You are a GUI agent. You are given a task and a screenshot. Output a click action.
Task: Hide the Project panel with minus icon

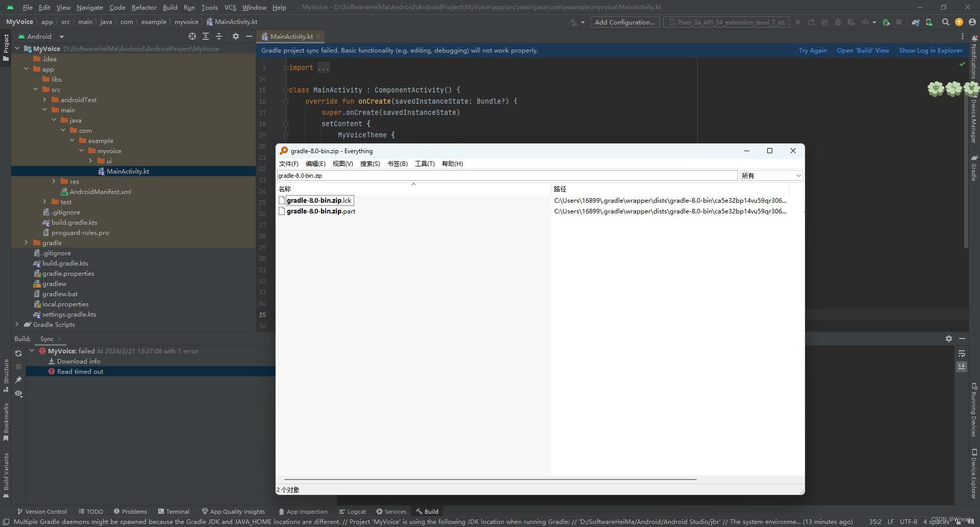tap(249, 36)
